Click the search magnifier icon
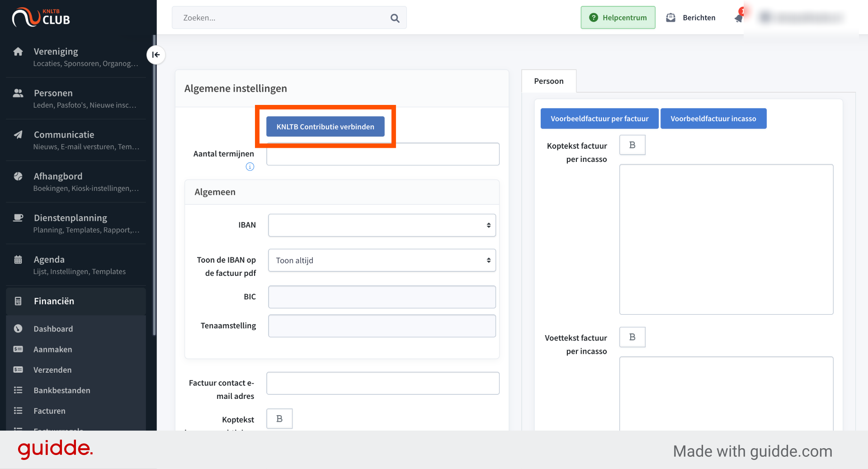 [x=395, y=18]
